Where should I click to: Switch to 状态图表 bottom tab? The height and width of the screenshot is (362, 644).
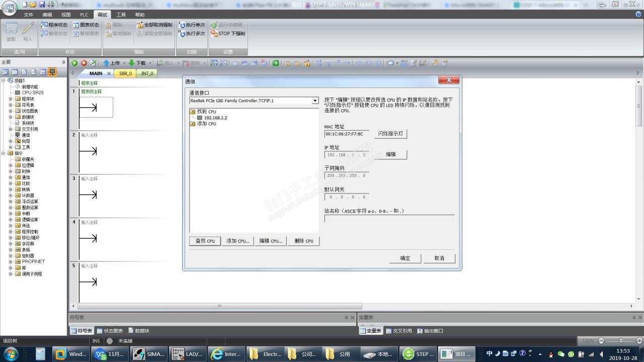[109, 331]
